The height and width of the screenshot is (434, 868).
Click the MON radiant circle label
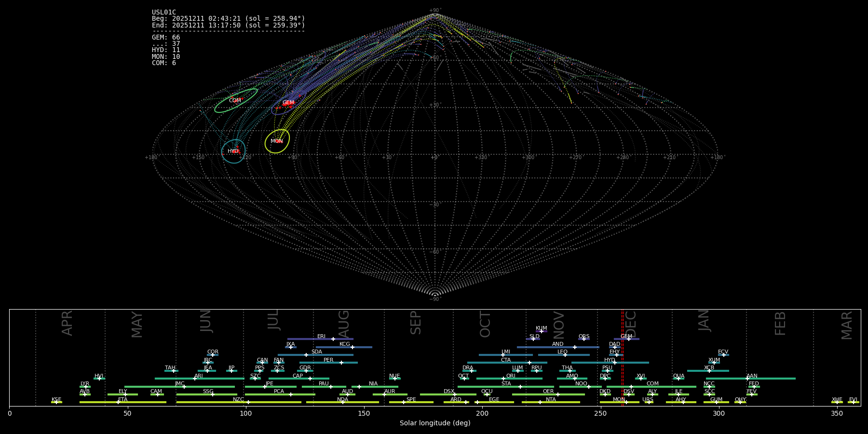click(x=276, y=141)
